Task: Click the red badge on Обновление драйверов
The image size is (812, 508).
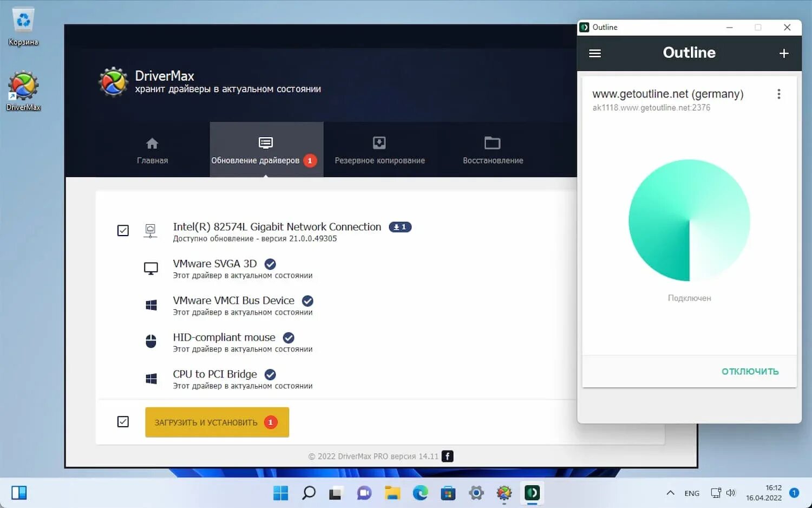Action: click(x=310, y=160)
